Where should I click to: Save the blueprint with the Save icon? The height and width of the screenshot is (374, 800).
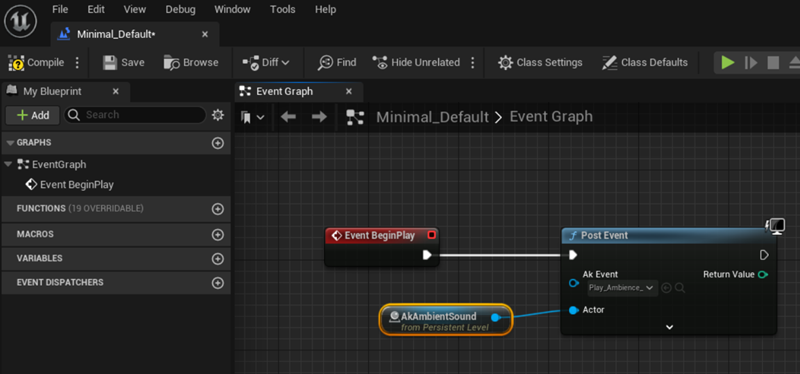tap(123, 63)
